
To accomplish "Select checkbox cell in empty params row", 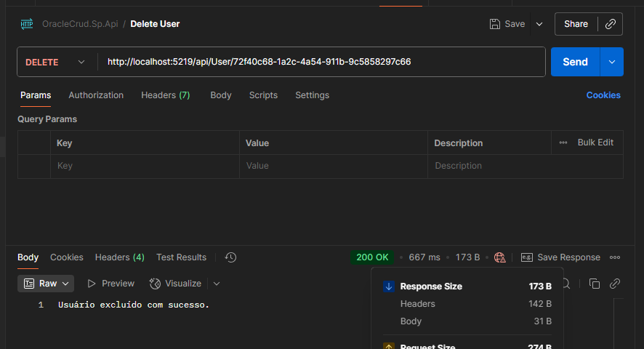I will pyautogui.click(x=34, y=166).
